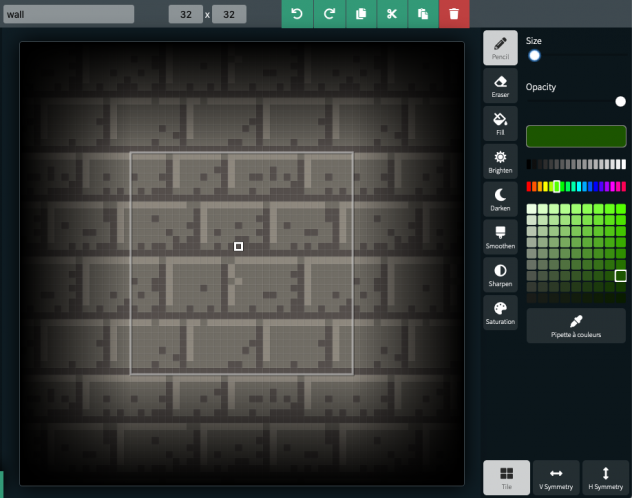Select the Pencil tool

pyautogui.click(x=500, y=47)
